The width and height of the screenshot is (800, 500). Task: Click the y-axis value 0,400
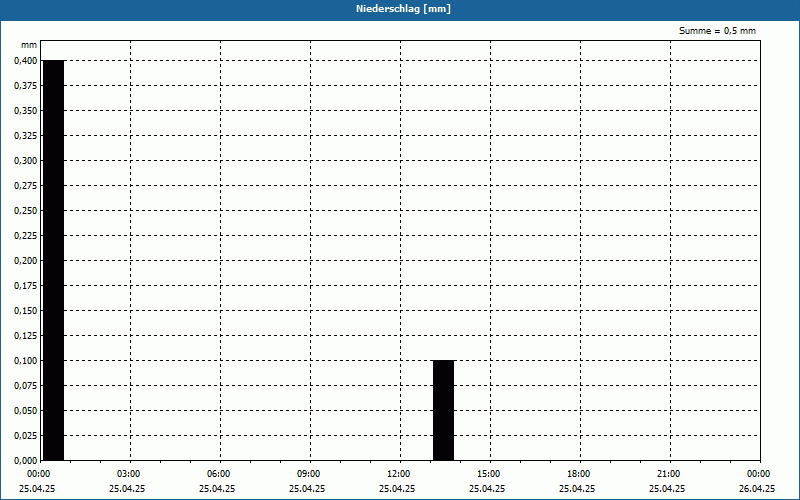tap(26, 61)
